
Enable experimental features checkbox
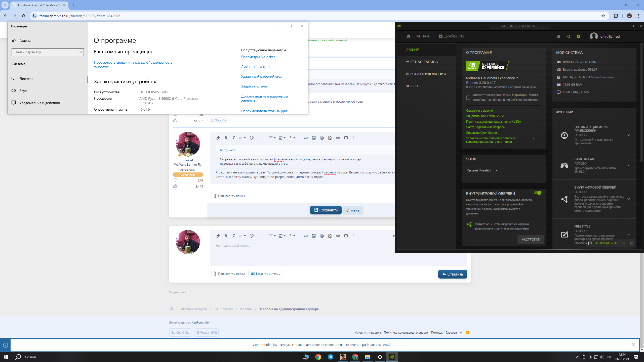tap(468, 97)
